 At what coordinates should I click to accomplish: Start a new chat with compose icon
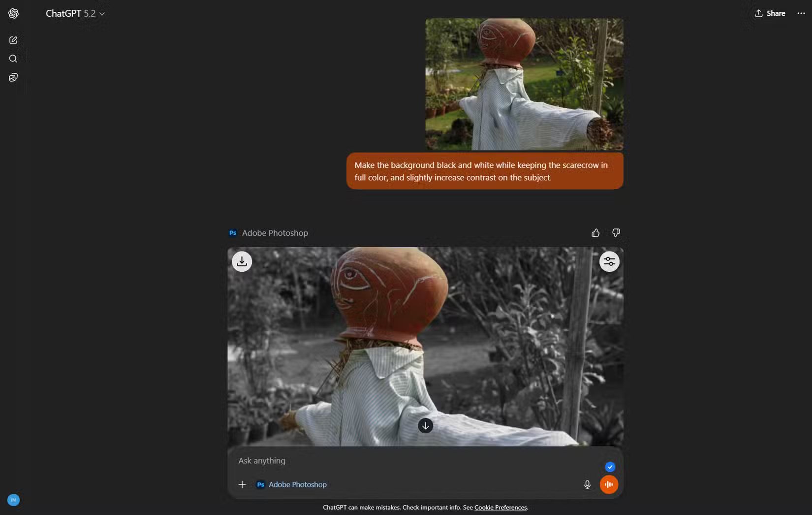tap(13, 40)
